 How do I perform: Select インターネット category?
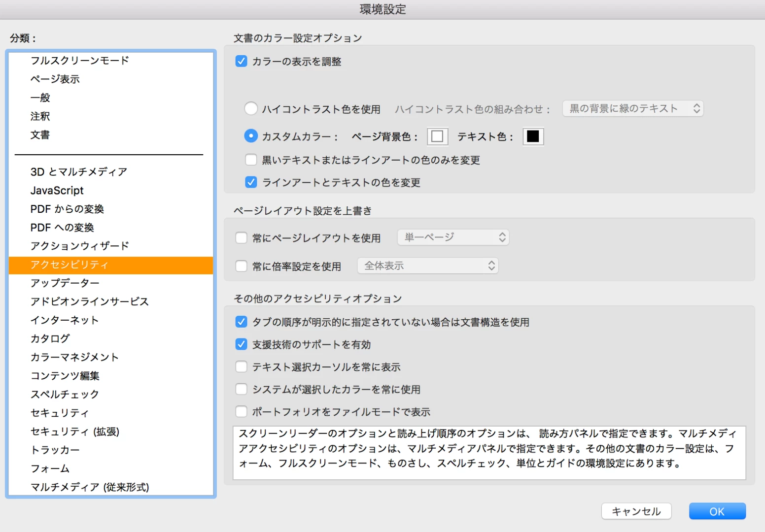[x=111, y=320]
